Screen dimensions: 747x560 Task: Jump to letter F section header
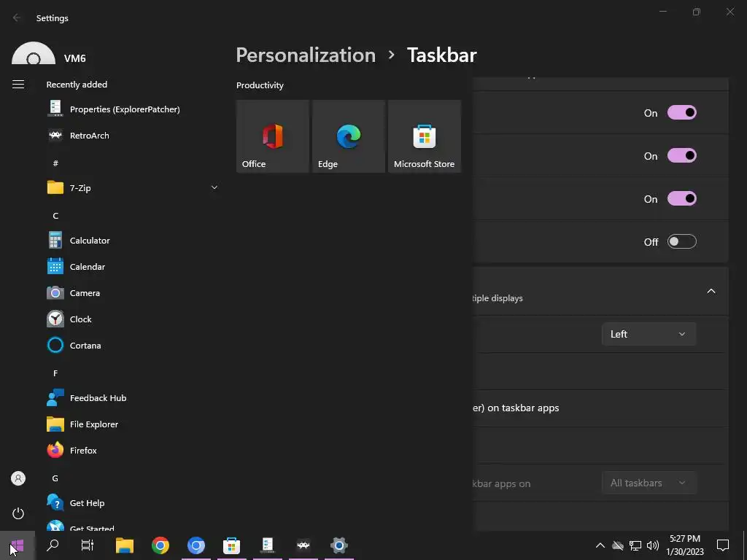point(55,373)
